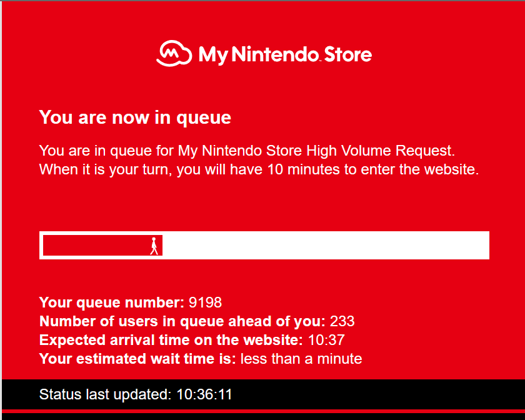Click "Your estimated wait time is:" label
Viewport: 525px width, 420px height.
click(137, 359)
